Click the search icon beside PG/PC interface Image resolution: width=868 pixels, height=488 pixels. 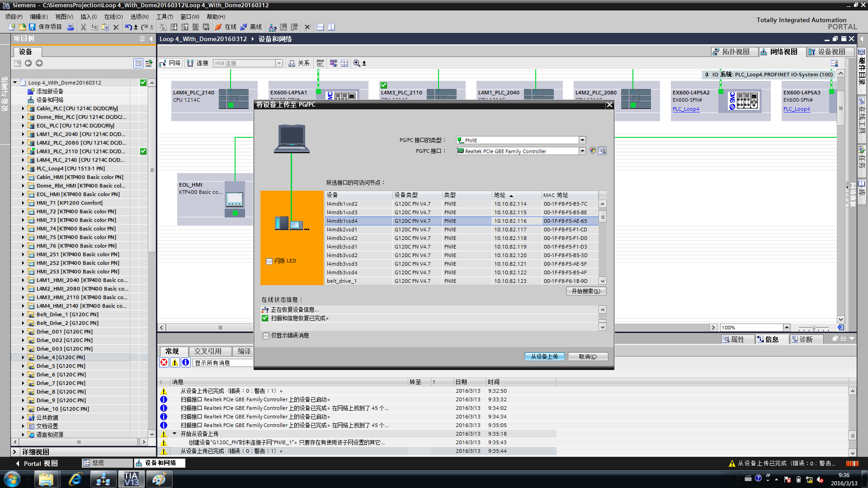(x=602, y=151)
